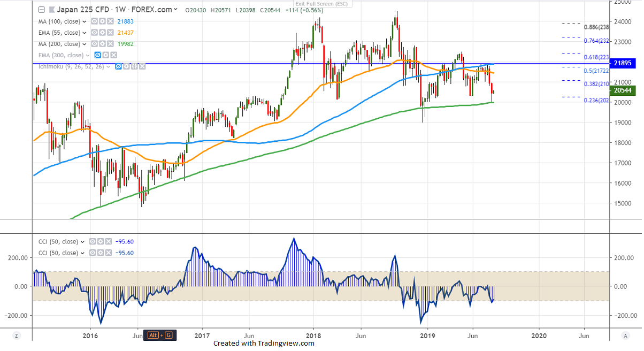Click the 2018 label on time axis

[313, 335]
